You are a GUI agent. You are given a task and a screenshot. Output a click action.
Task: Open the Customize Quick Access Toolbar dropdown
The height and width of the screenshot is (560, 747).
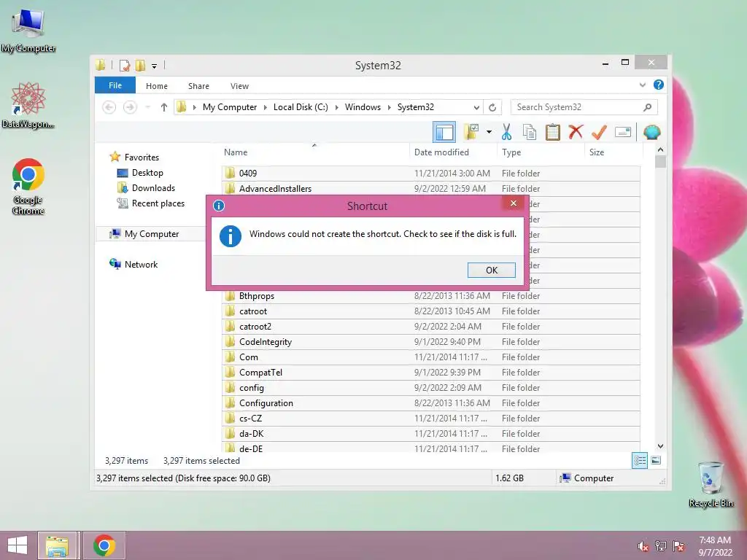155,66
